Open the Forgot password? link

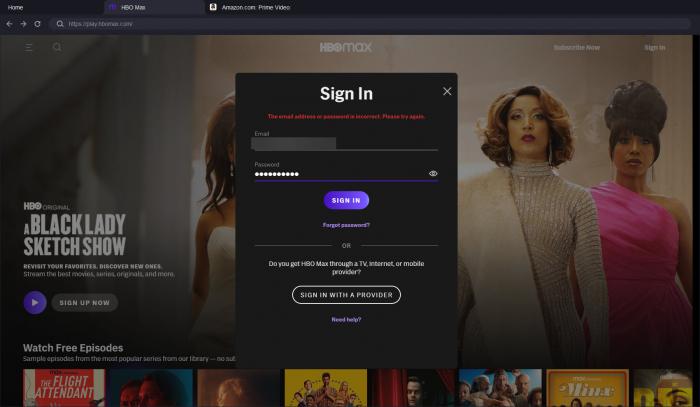click(x=346, y=225)
